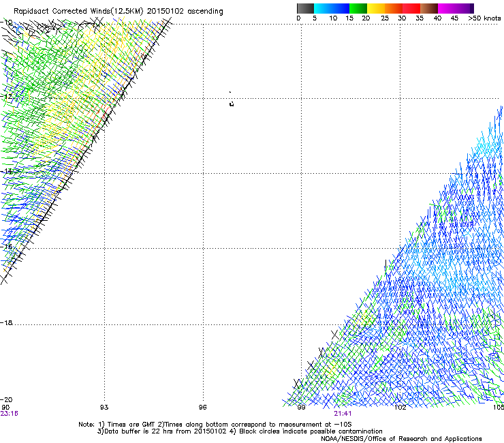Click the 'NOAA/NESDIS/Office of Research and Applications' credit

(401, 439)
